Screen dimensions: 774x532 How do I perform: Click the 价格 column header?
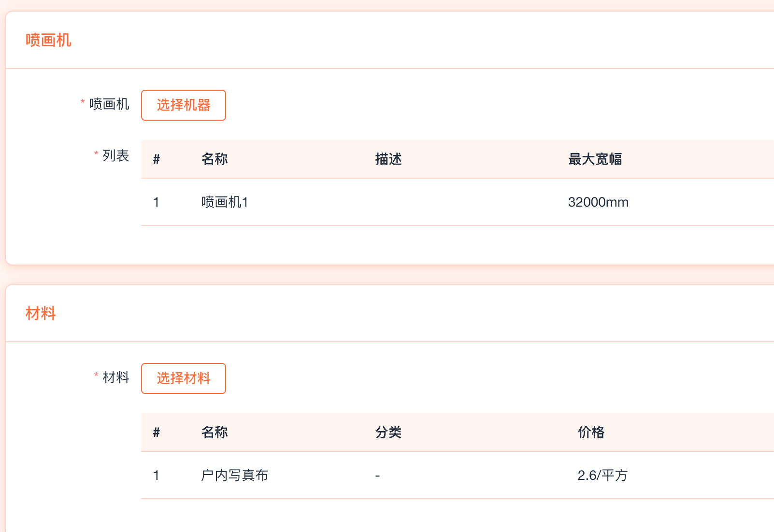point(591,433)
